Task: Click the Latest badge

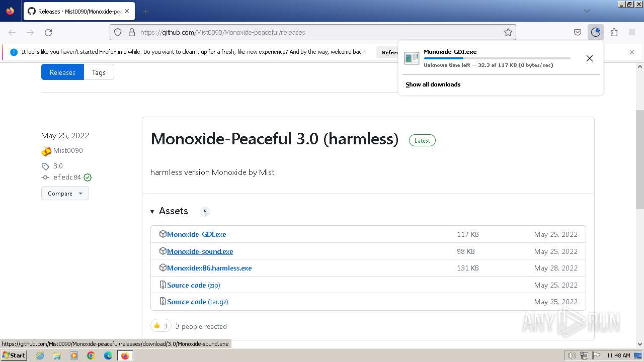Action: [x=422, y=140]
